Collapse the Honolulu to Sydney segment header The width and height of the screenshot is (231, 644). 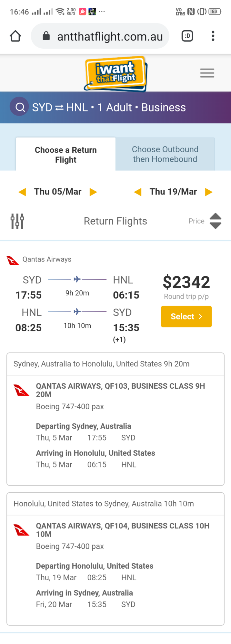(115, 504)
